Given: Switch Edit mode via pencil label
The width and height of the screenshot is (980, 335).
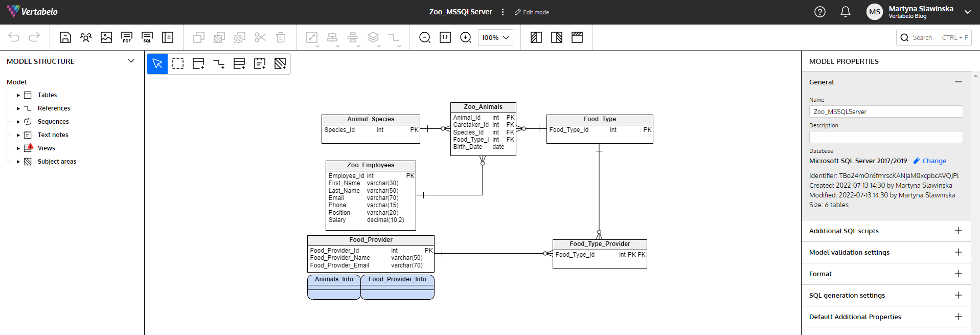Looking at the screenshot, I should pos(532,12).
